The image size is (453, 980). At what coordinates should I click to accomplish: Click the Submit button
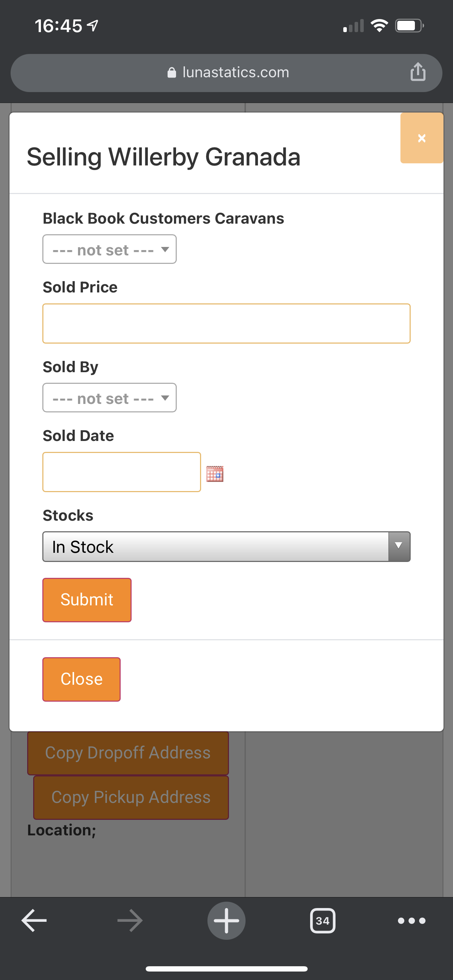[87, 600]
